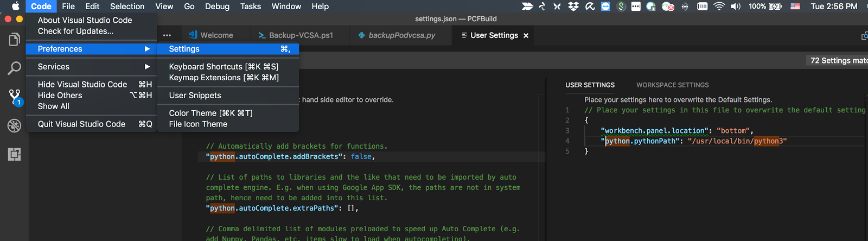Click the battery 100% indicator

tap(765, 7)
